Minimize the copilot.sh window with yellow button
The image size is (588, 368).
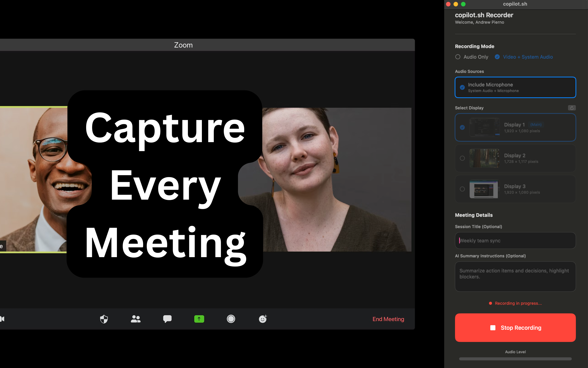(456, 4)
